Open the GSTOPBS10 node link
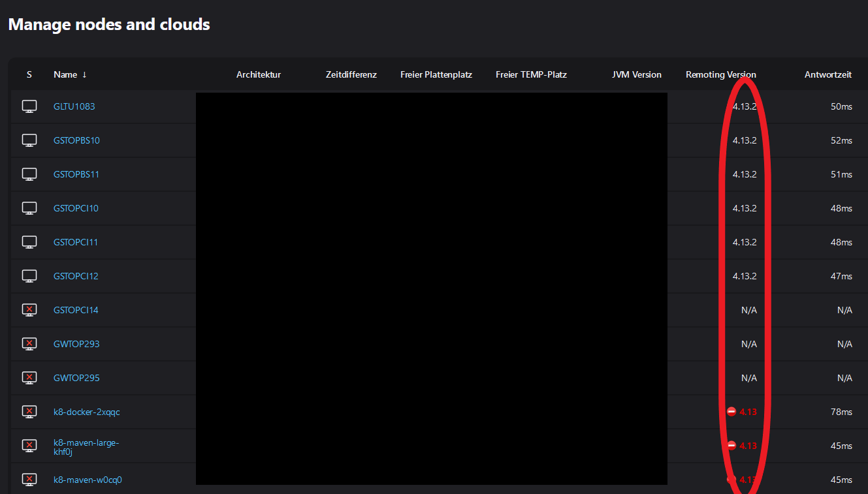The height and width of the screenshot is (494, 868). point(76,140)
